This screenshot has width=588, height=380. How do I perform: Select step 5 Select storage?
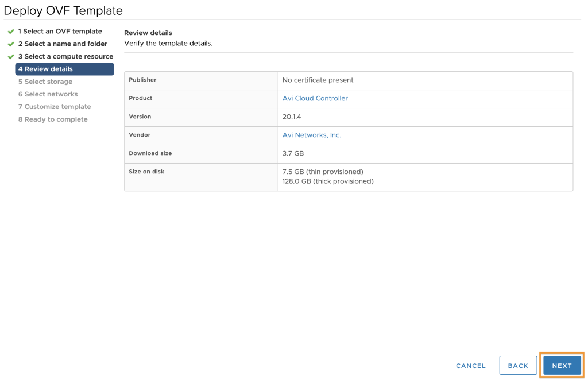45,82
